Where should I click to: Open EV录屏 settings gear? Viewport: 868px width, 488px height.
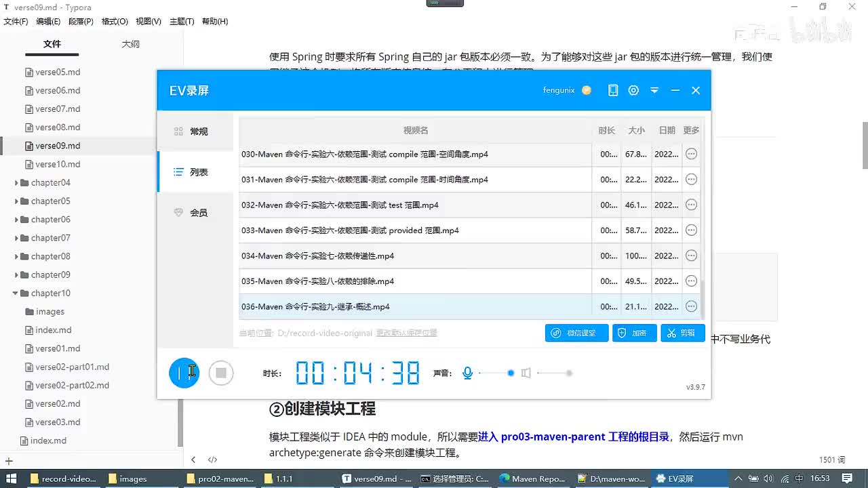(x=633, y=90)
